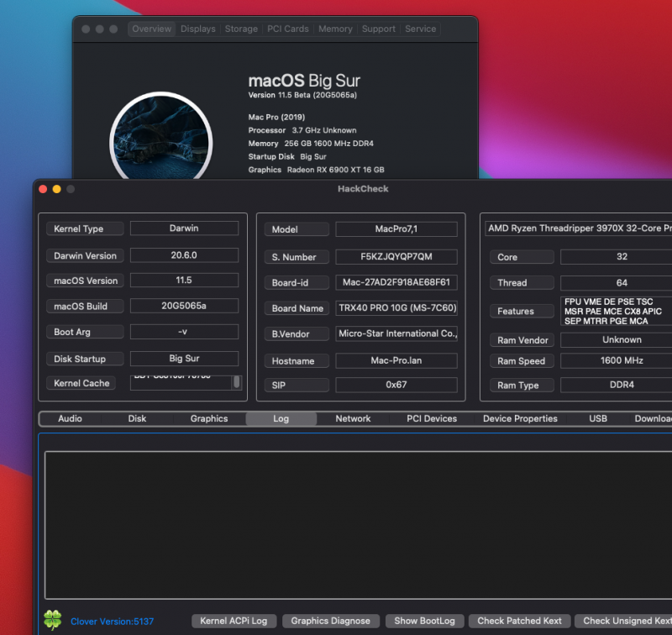Viewport: 672px width, 635px height.
Task: Show the PCI Devices tab
Action: (x=432, y=418)
